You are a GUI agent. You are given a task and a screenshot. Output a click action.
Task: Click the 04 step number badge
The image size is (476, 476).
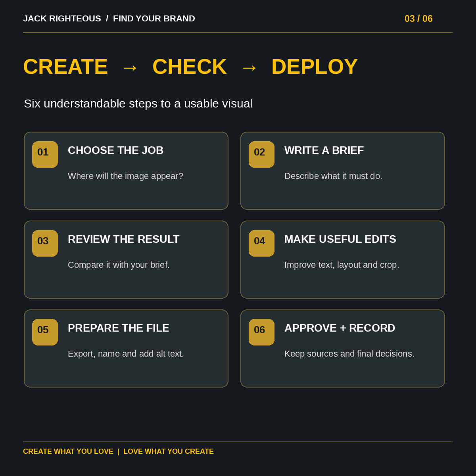click(x=261, y=243)
